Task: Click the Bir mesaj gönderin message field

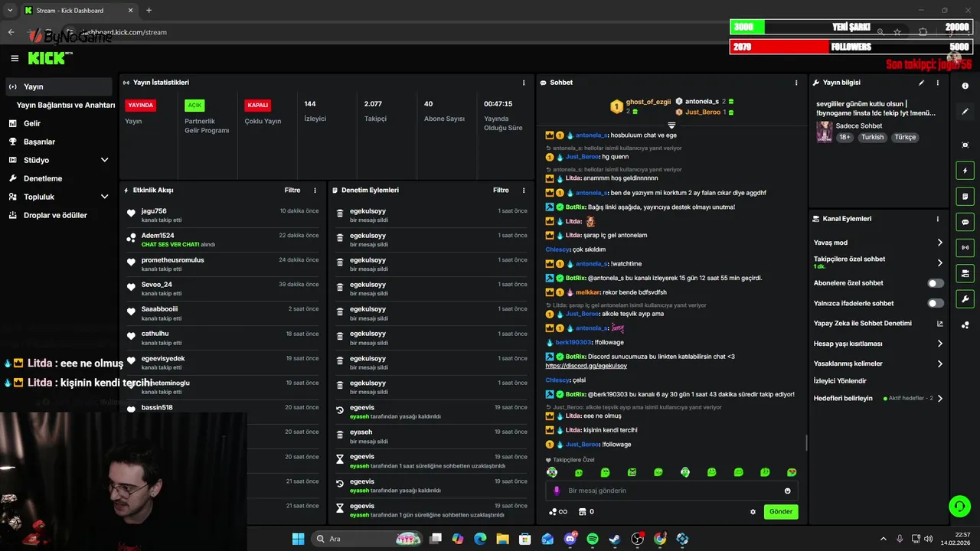Action: 671,491
